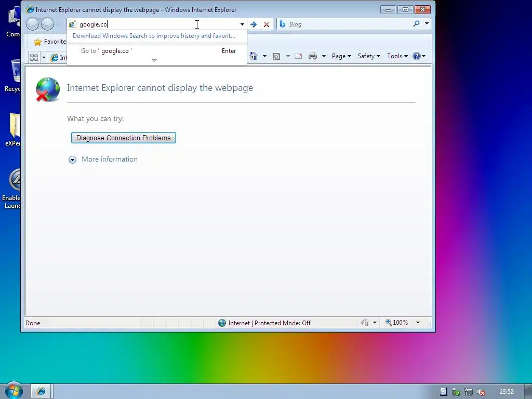Click the red Stop loading button
532x399 pixels.
pyautogui.click(x=267, y=24)
